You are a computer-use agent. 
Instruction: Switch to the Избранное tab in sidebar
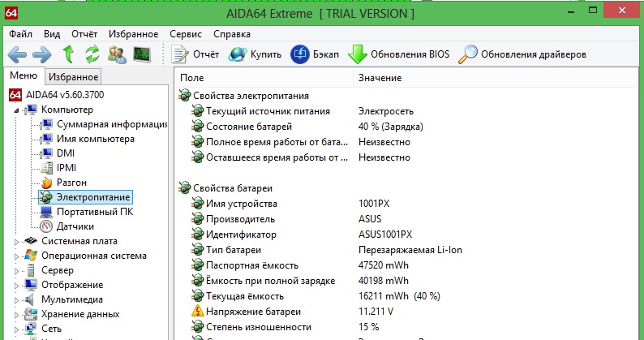73,77
